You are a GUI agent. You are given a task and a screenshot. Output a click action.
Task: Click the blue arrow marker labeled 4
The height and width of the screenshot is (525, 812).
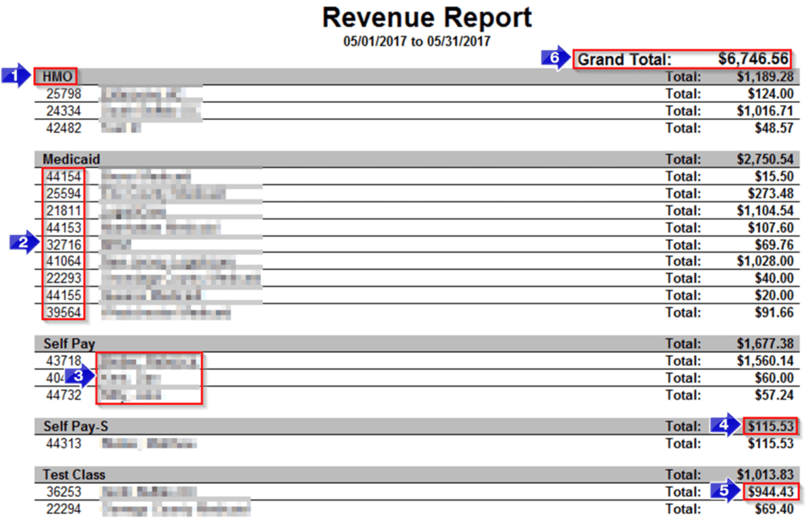724,426
